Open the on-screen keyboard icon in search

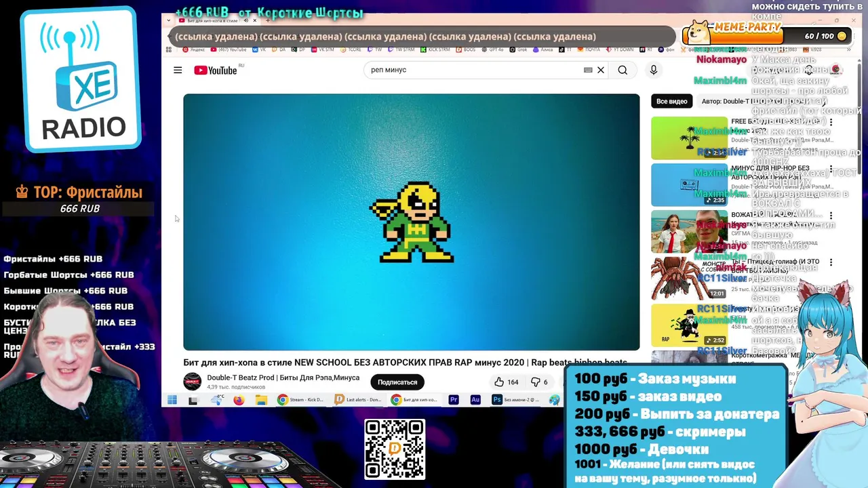pos(588,70)
